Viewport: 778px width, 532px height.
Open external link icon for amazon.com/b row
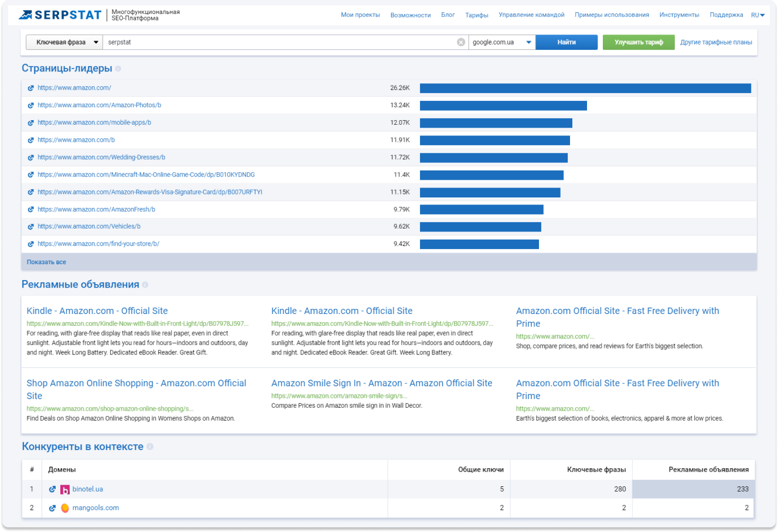click(30, 140)
